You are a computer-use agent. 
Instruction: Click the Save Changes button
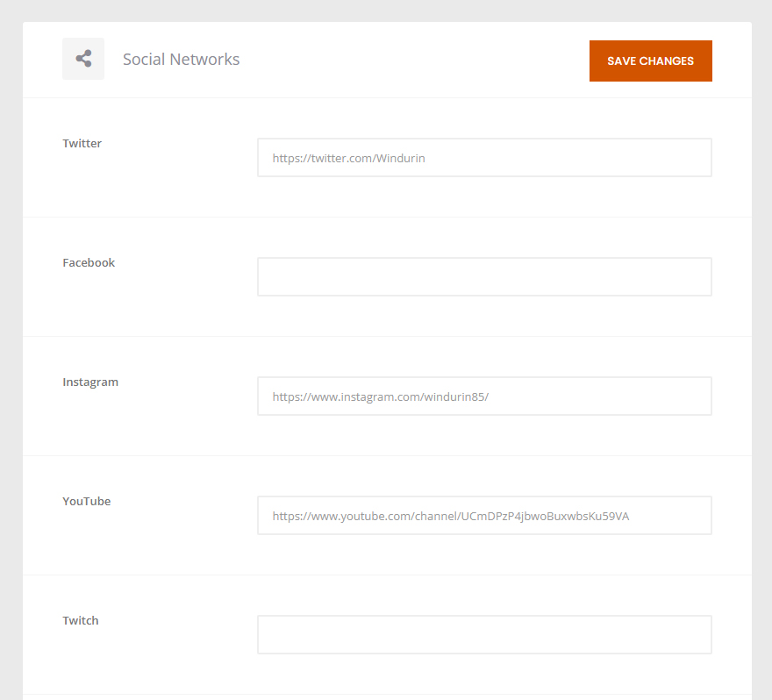coord(650,61)
